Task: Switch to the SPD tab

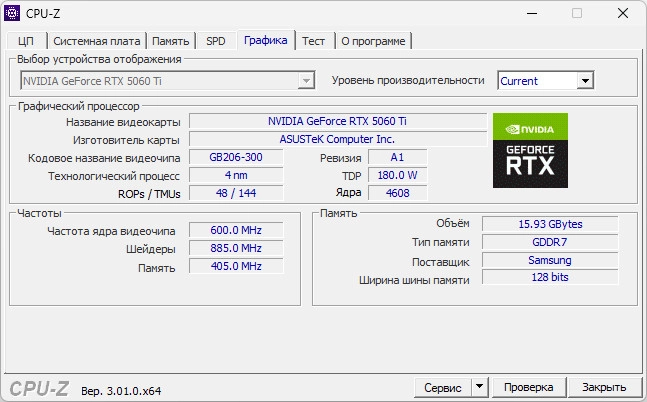Action: tap(216, 41)
